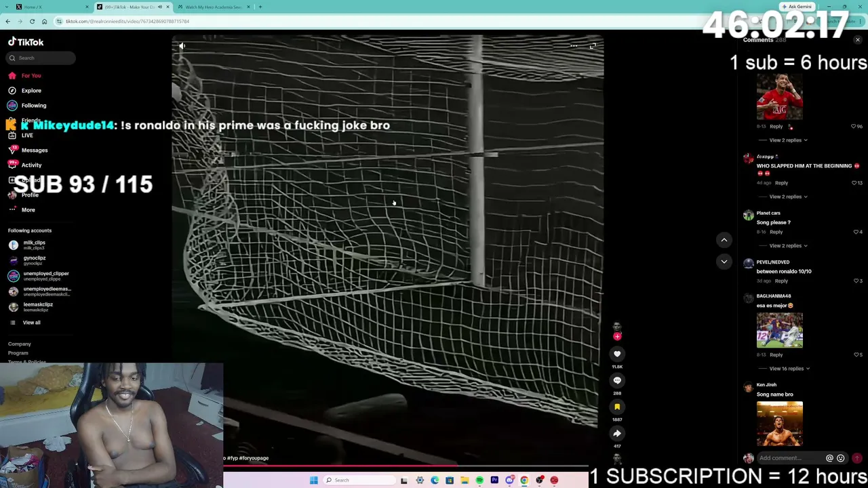Like the Song please comment
This screenshot has width=868, height=488.
click(x=856, y=232)
